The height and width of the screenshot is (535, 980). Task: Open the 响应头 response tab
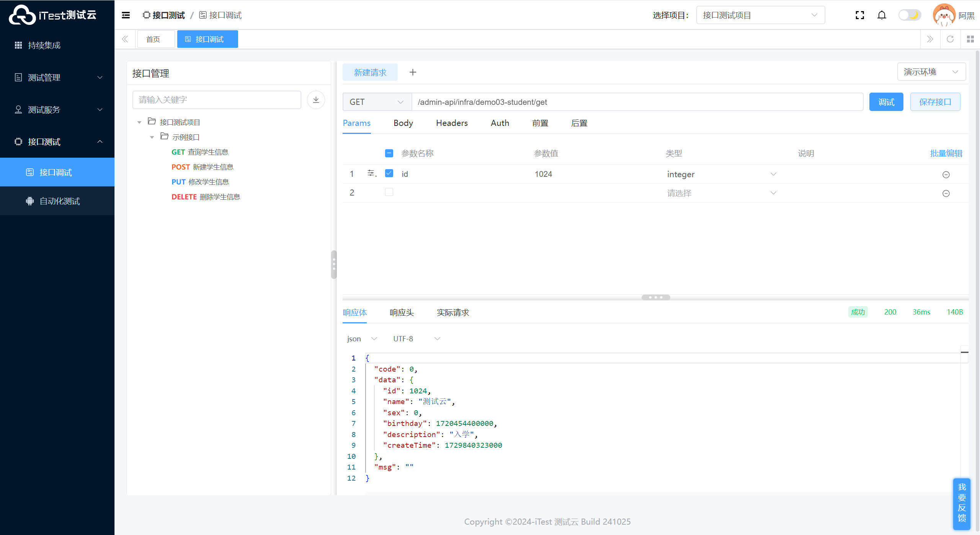[402, 313]
